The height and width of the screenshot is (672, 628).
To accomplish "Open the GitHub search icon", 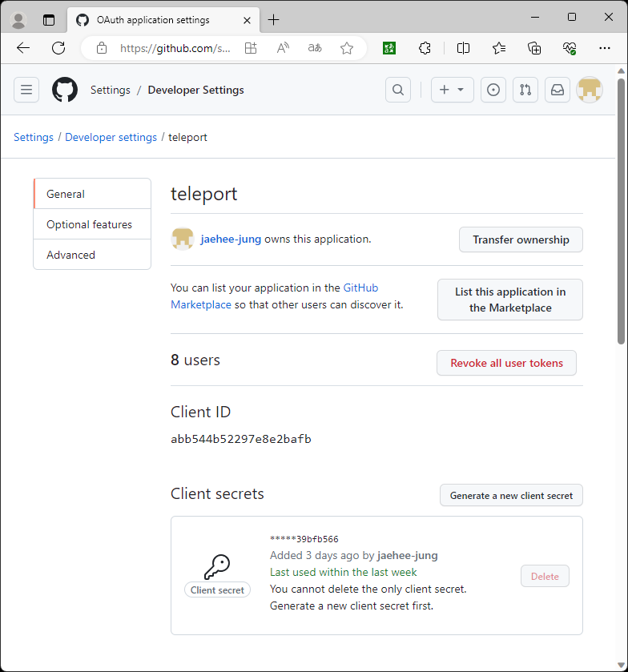I will 398,90.
